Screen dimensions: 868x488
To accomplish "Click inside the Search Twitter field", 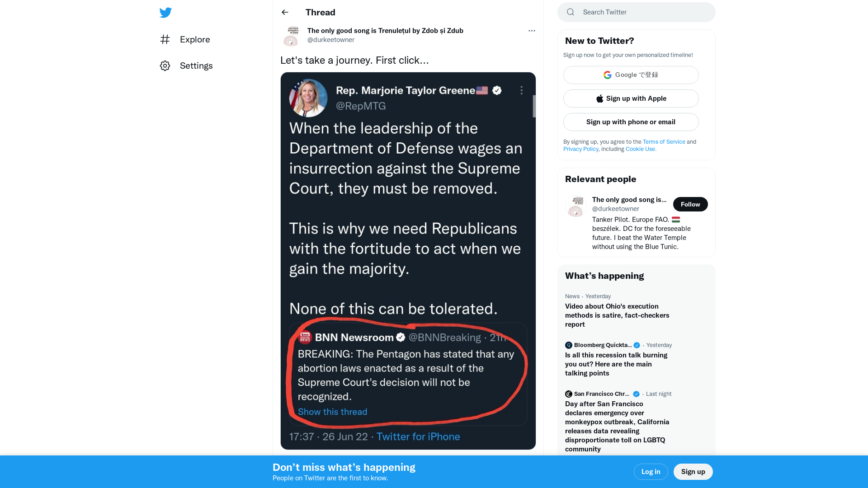I will pos(642,12).
